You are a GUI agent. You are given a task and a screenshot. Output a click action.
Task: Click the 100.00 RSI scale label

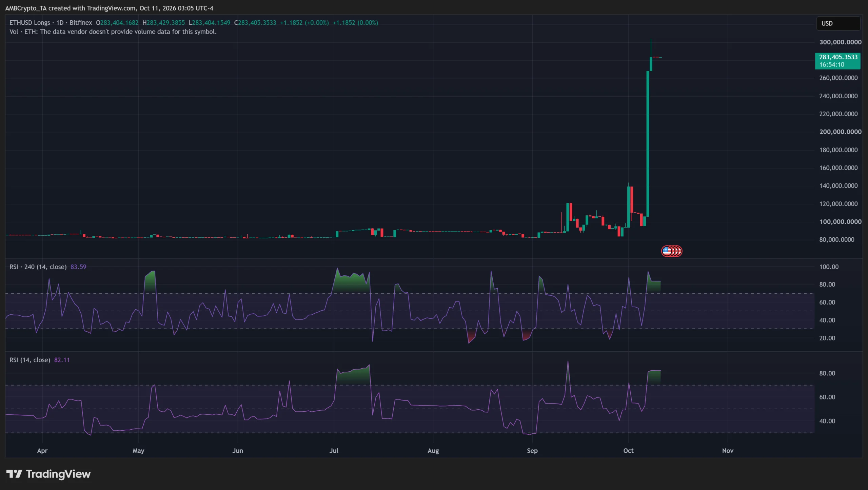tap(829, 267)
